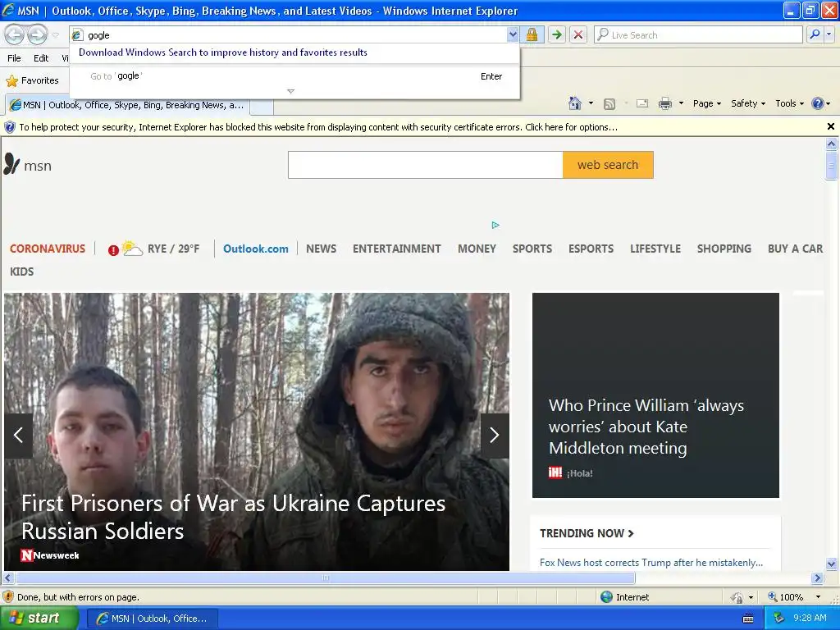This screenshot has height=630, width=840.
Task: Go to the KIDS section
Action: pyautogui.click(x=22, y=272)
